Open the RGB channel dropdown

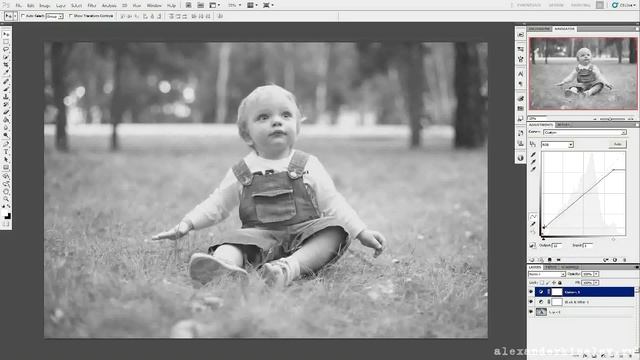pyautogui.click(x=557, y=144)
